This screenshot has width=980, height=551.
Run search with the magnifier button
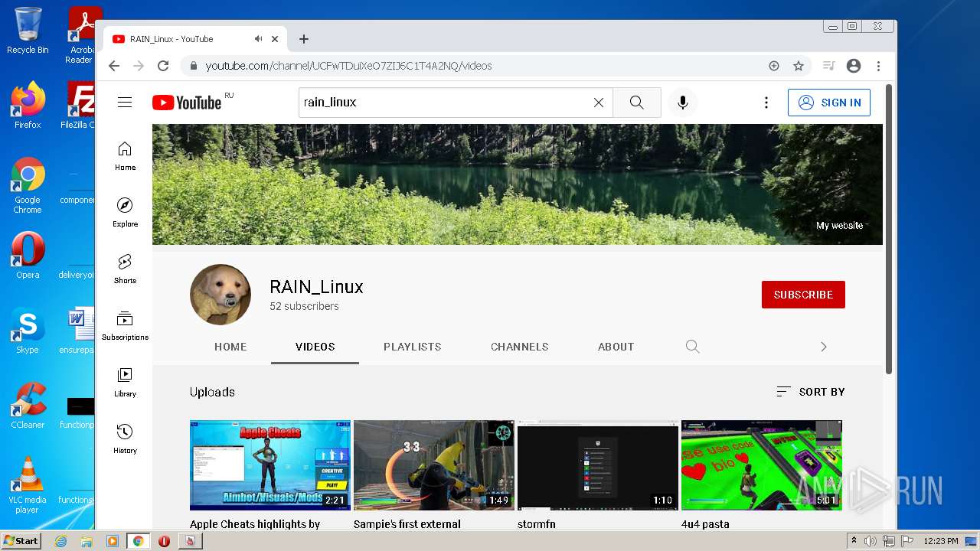637,103
